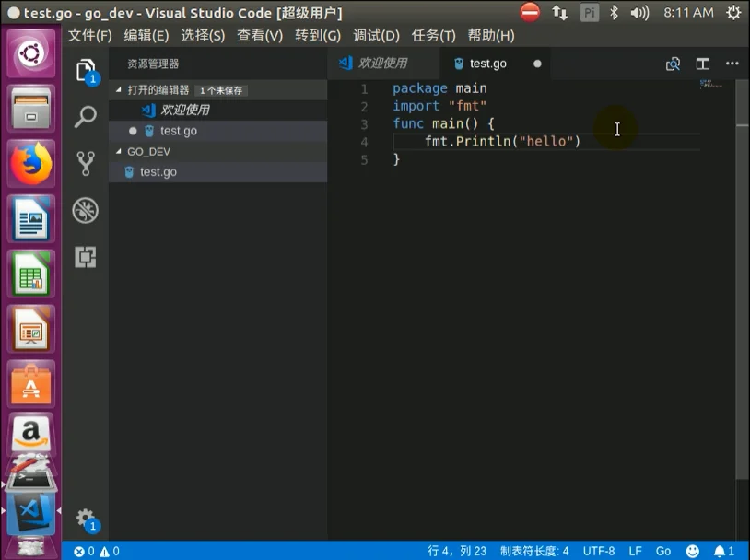Viewport: 750px width, 560px height.
Task: Open the Debug view in activity bar
Action: click(86, 210)
